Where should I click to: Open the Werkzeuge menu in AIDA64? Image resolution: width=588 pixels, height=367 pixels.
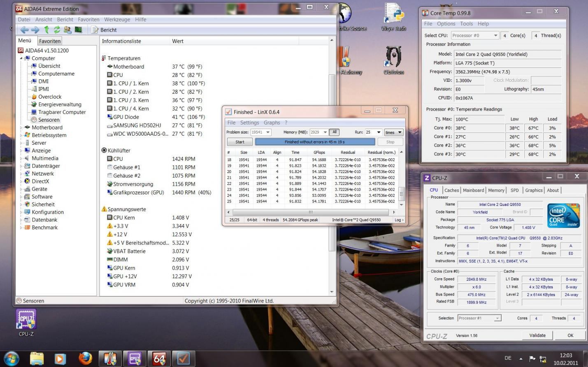(x=117, y=19)
